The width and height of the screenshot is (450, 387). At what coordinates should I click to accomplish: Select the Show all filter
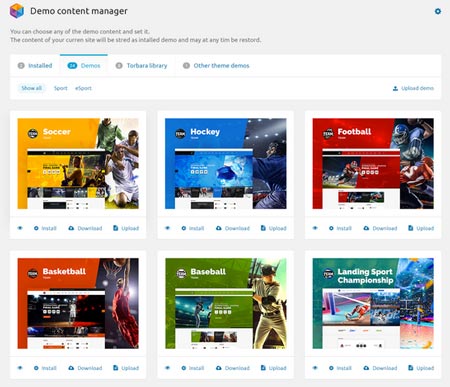point(32,88)
